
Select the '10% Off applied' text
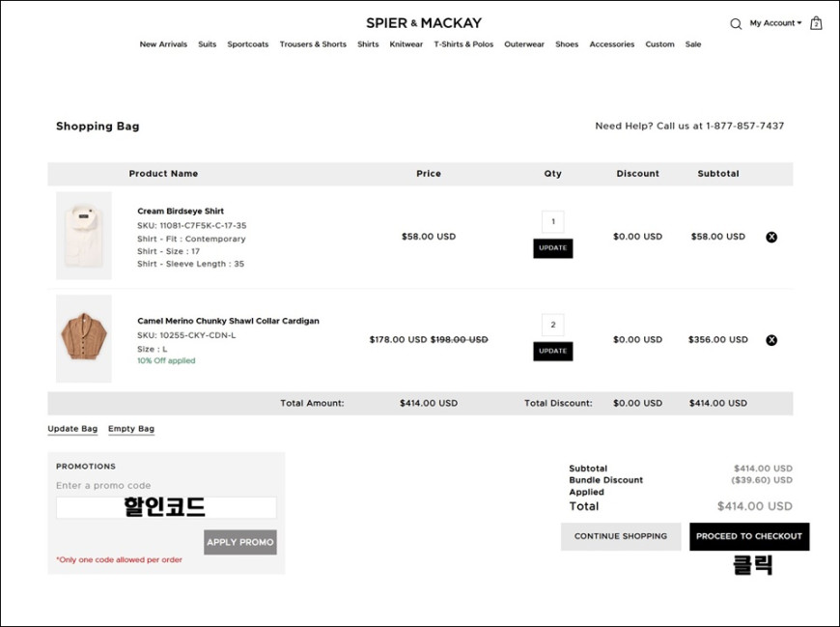point(166,360)
